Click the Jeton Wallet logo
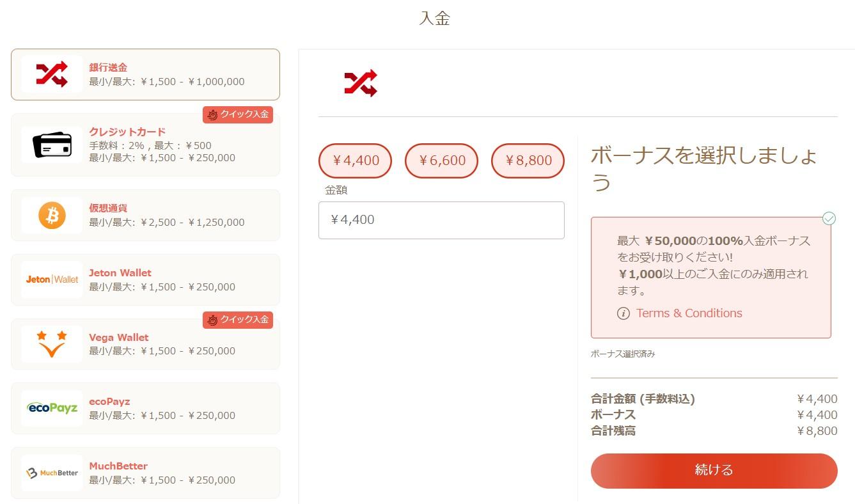This screenshot has width=855, height=504. [52, 280]
